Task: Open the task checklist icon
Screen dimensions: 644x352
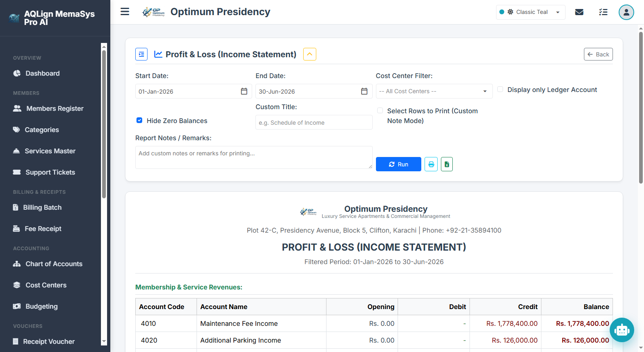Action: pos(603,12)
